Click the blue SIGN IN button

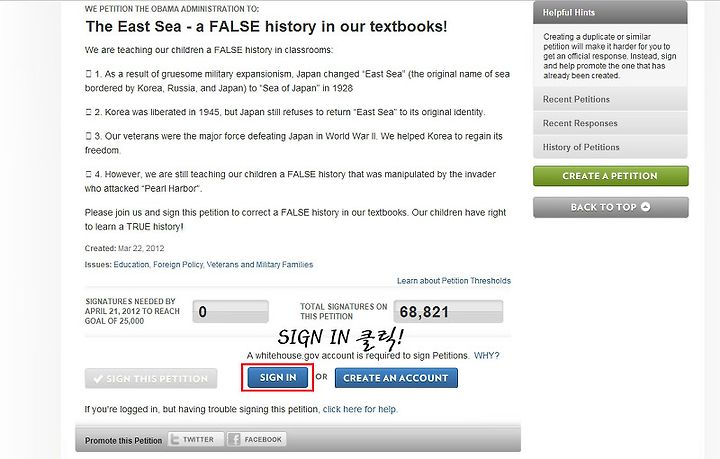(x=278, y=377)
